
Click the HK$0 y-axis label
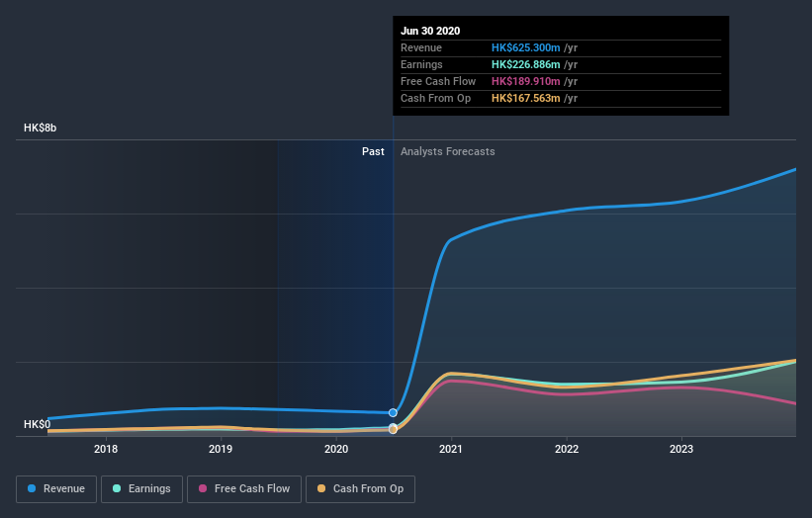[37, 424]
